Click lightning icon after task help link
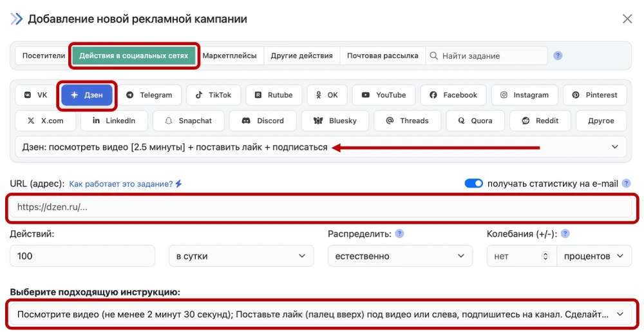Image resolution: width=644 pixels, height=332 pixels. (178, 184)
